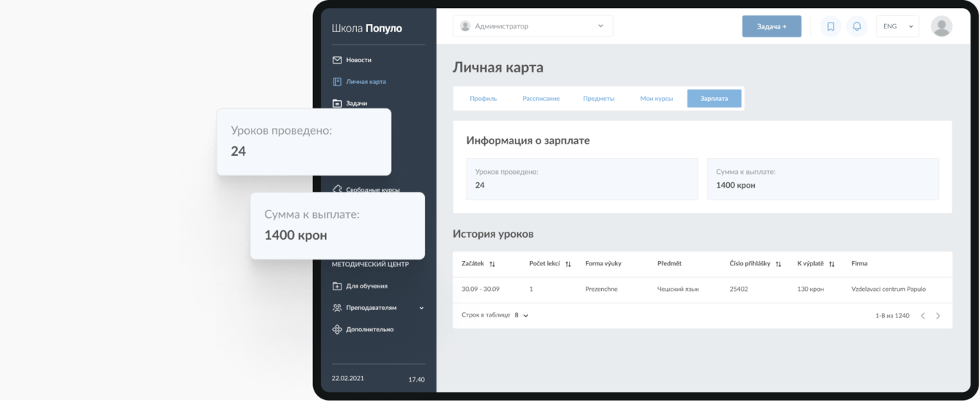The image size is (980, 419).
Task: Open Дополнительно diamond icon in sidebar
Action: [x=337, y=329]
